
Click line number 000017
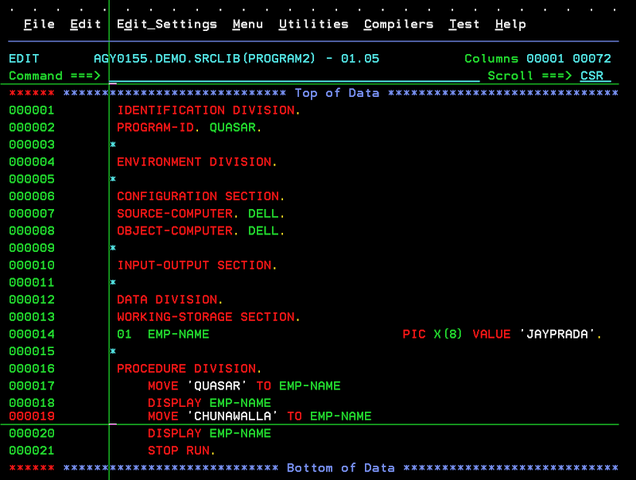pyautogui.click(x=32, y=386)
